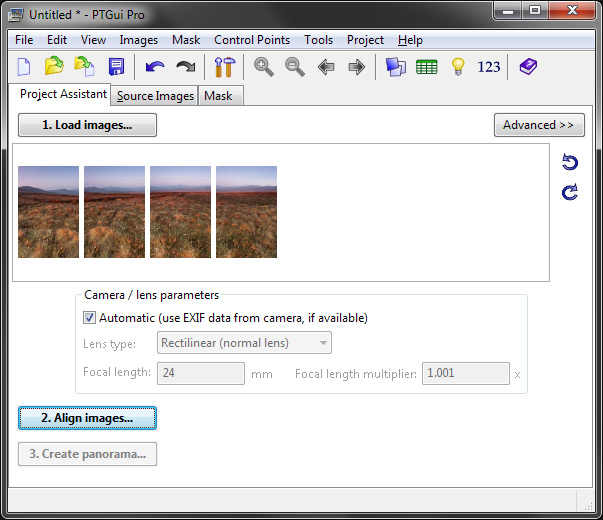Viewport: 603px width, 520px height.
Task: Select the third landscape thumbnail
Action: point(180,212)
